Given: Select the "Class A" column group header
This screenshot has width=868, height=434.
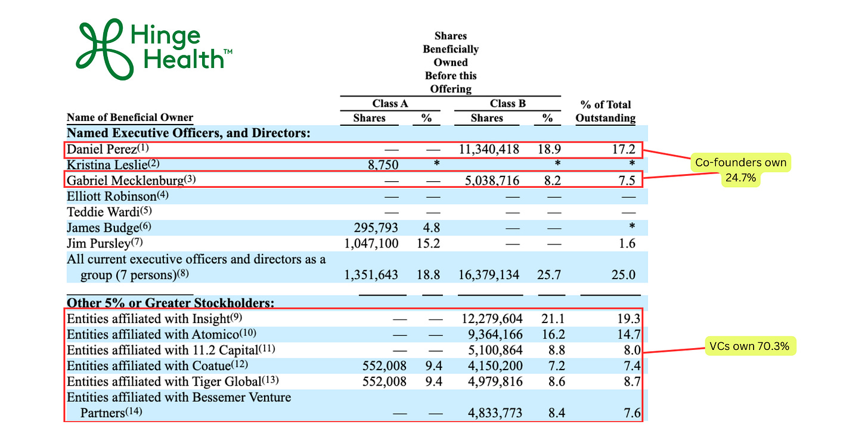Looking at the screenshot, I should [390, 104].
